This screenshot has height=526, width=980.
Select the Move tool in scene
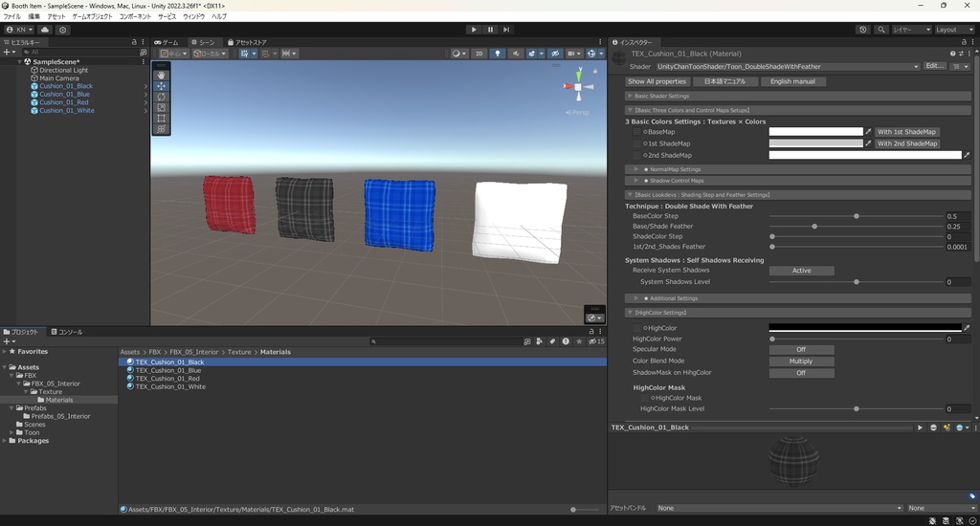pyautogui.click(x=161, y=85)
